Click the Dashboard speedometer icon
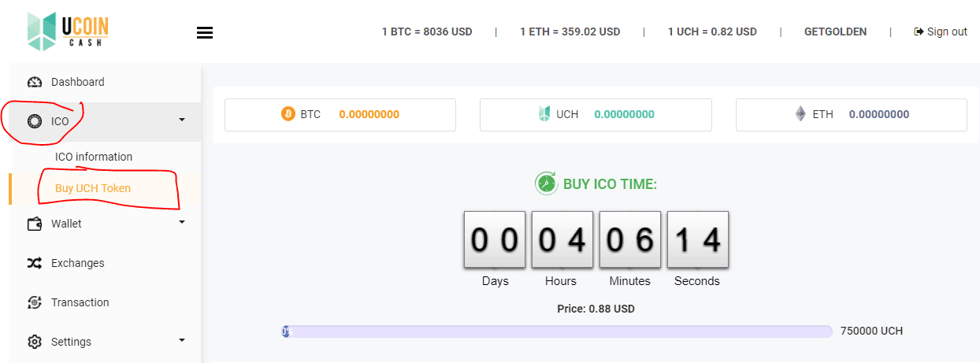 tap(35, 82)
